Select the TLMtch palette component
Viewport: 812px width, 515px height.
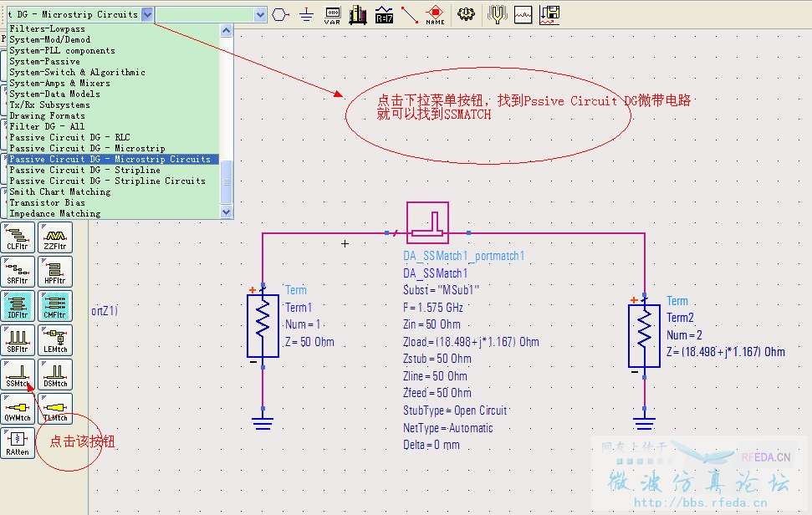(x=55, y=408)
